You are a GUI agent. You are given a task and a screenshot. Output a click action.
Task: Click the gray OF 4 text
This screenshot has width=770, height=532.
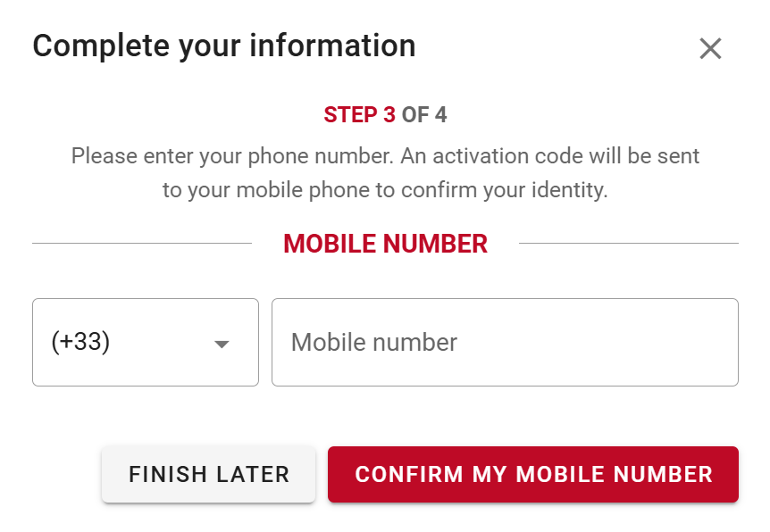pos(424,115)
